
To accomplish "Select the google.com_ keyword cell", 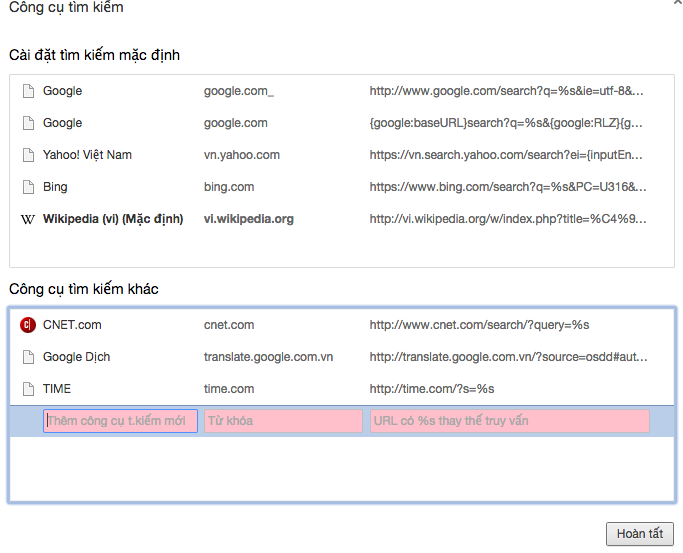I will tap(238, 91).
